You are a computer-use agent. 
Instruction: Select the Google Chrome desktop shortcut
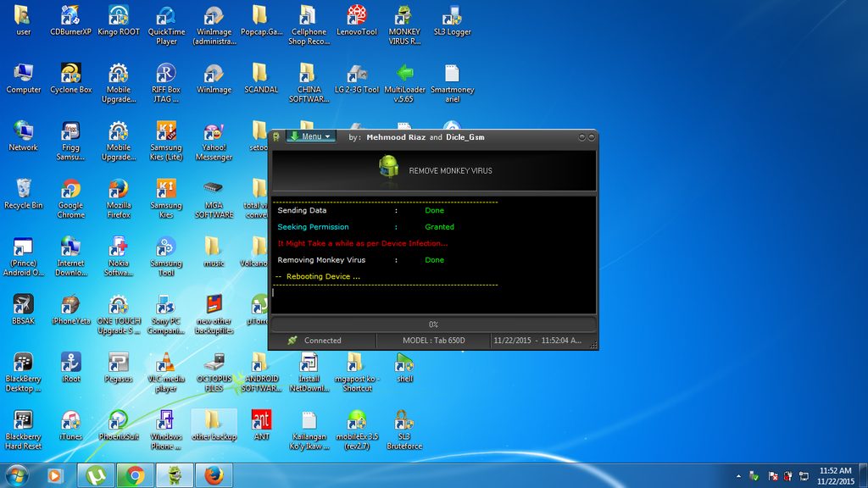pos(71,198)
